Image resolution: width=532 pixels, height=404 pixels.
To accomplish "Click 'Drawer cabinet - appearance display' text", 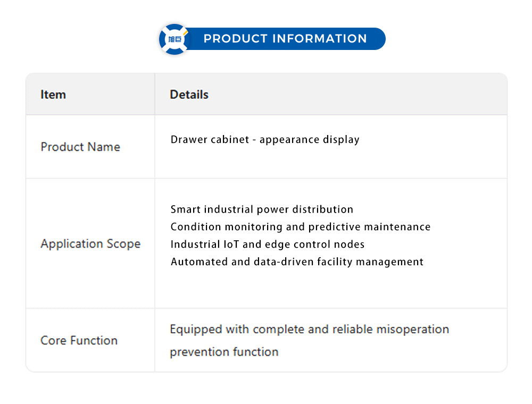I will pos(265,140).
